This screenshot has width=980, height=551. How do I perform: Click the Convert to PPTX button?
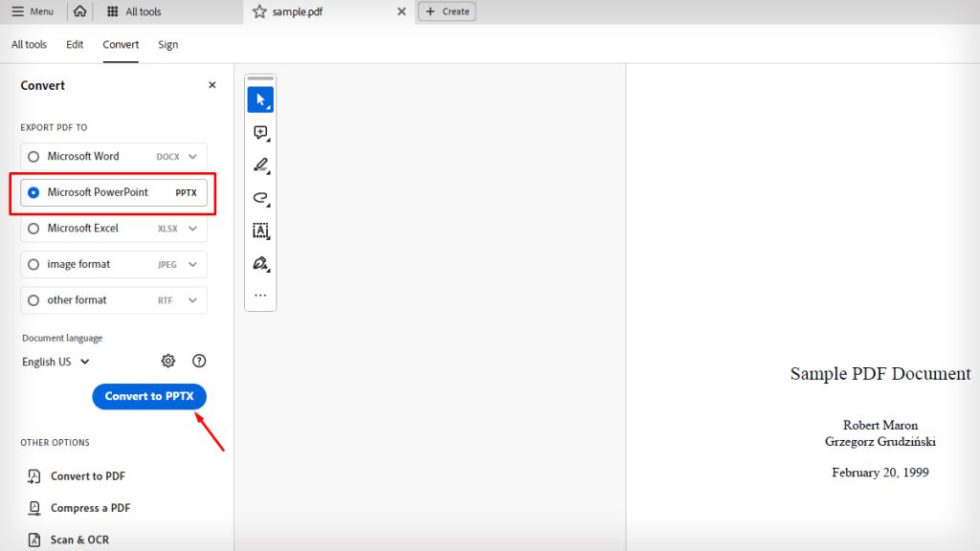pyautogui.click(x=148, y=396)
